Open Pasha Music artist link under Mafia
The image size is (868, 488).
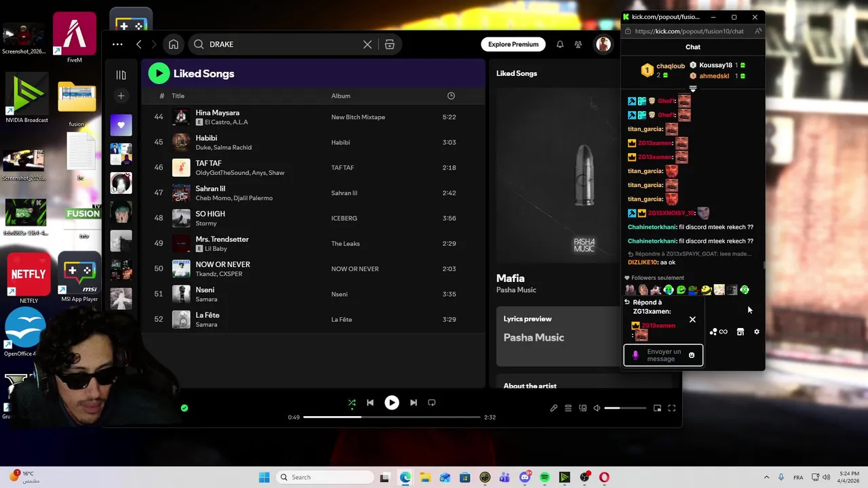coord(516,290)
